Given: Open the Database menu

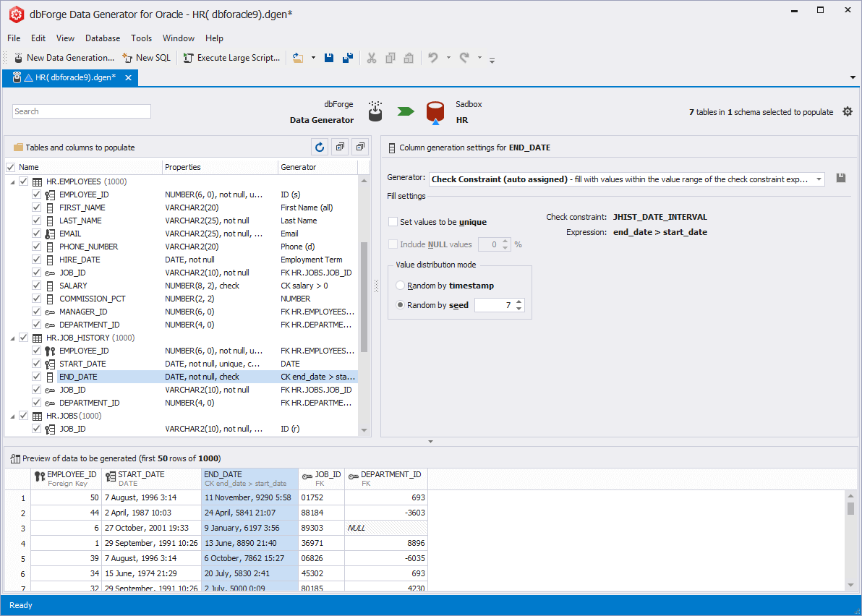Looking at the screenshot, I should pos(102,38).
